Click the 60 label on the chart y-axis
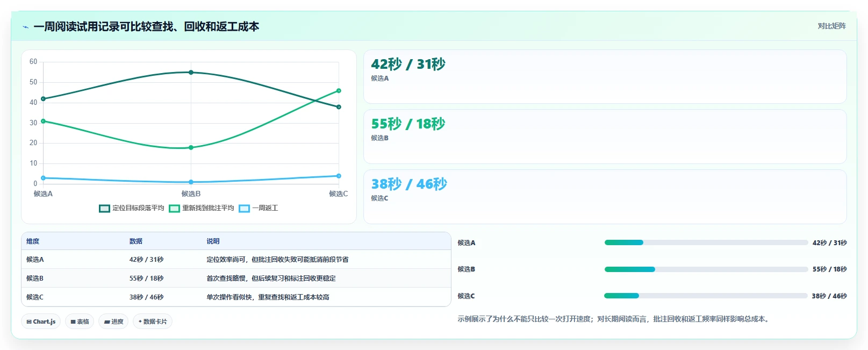This screenshot has width=868, height=350. 33,62
